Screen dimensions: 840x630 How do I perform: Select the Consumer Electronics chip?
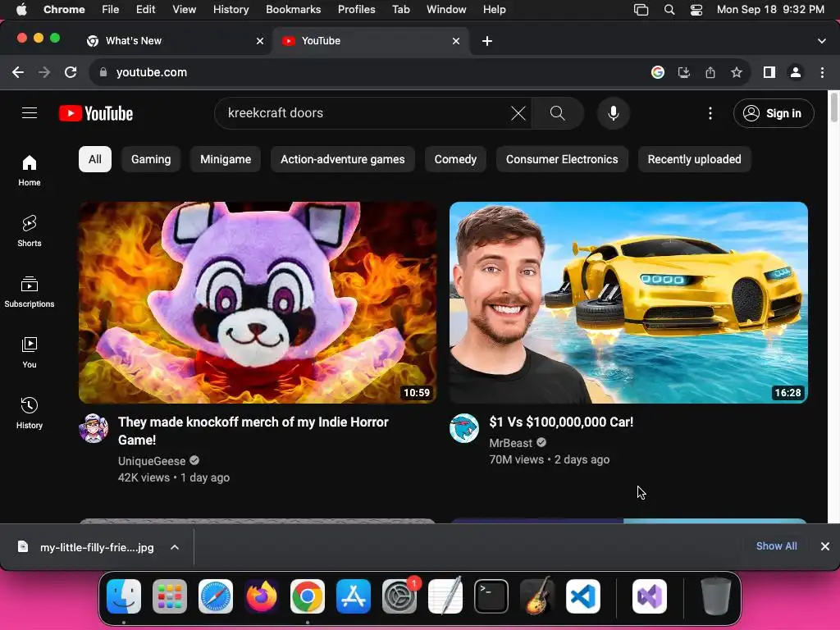[x=562, y=159]
